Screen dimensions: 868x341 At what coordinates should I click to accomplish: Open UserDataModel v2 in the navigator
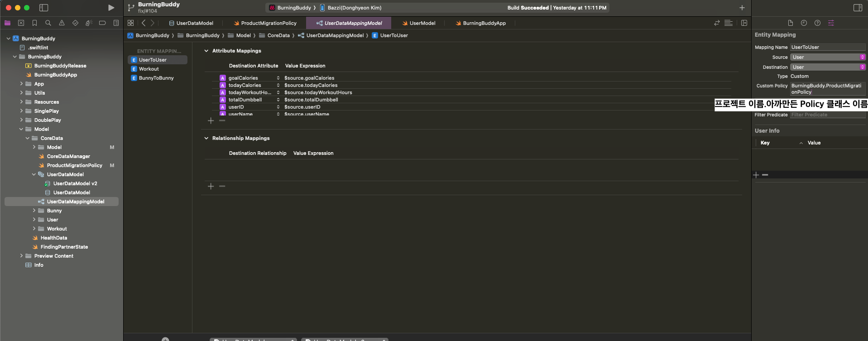click(75, 183)
